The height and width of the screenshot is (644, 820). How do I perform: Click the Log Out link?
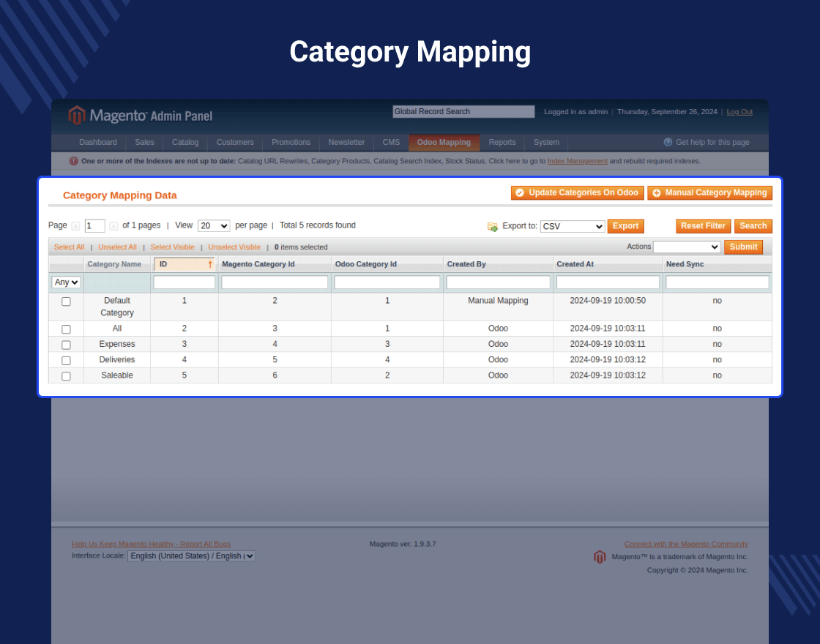(739, 112)
